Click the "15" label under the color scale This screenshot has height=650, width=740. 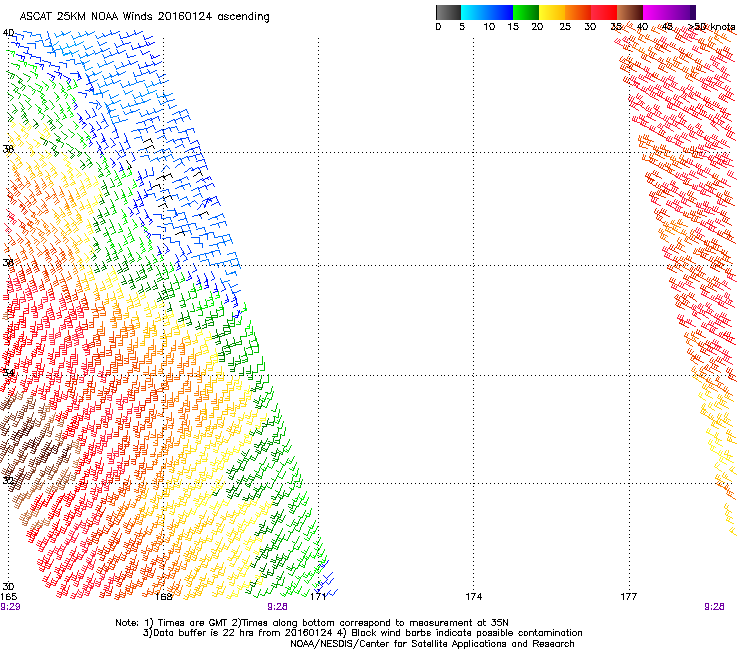(513, 27)
